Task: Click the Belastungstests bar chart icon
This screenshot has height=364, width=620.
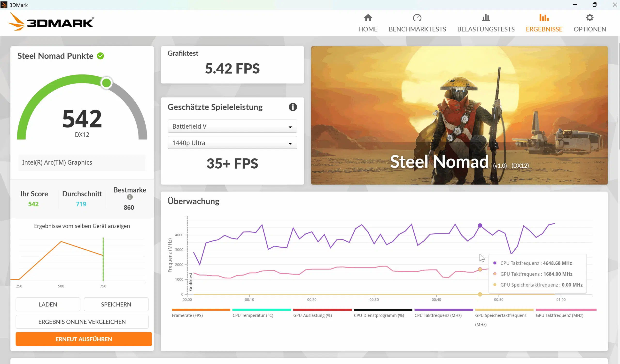Action: coord(486,18)
